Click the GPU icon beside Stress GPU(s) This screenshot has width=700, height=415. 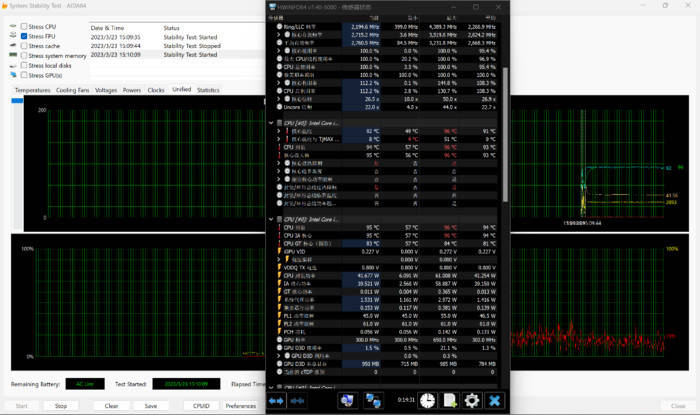click(x=13, y=75)
